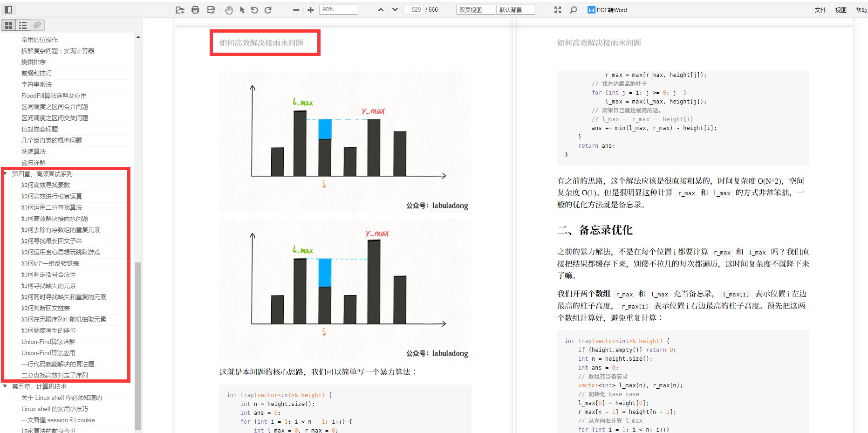Select the arrow text-selection tool
This screenshot has width=868, height=433.
[241, 9]
